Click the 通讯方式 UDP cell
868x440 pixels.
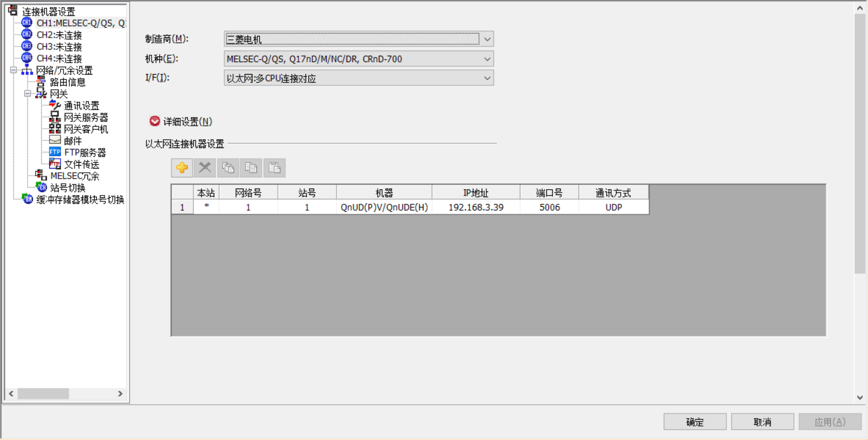tap(613, 207)
